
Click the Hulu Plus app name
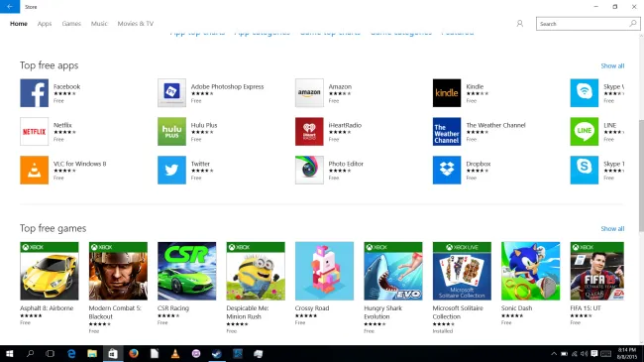click(204, 126)
